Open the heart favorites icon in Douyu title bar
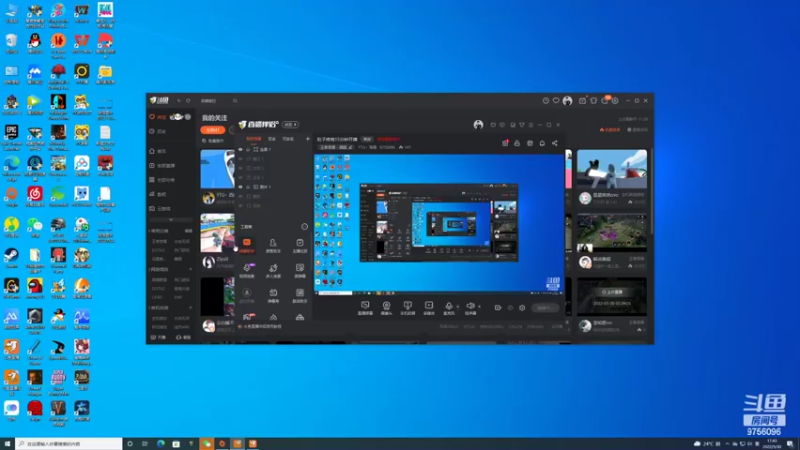 556,101
